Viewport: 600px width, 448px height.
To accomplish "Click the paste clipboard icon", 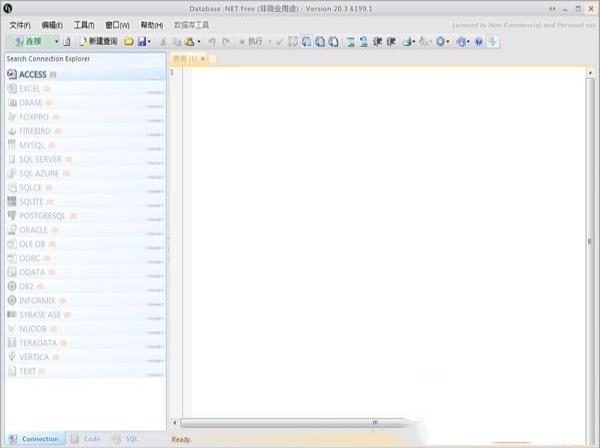I will pyautogui.click(x=190, y=41).
